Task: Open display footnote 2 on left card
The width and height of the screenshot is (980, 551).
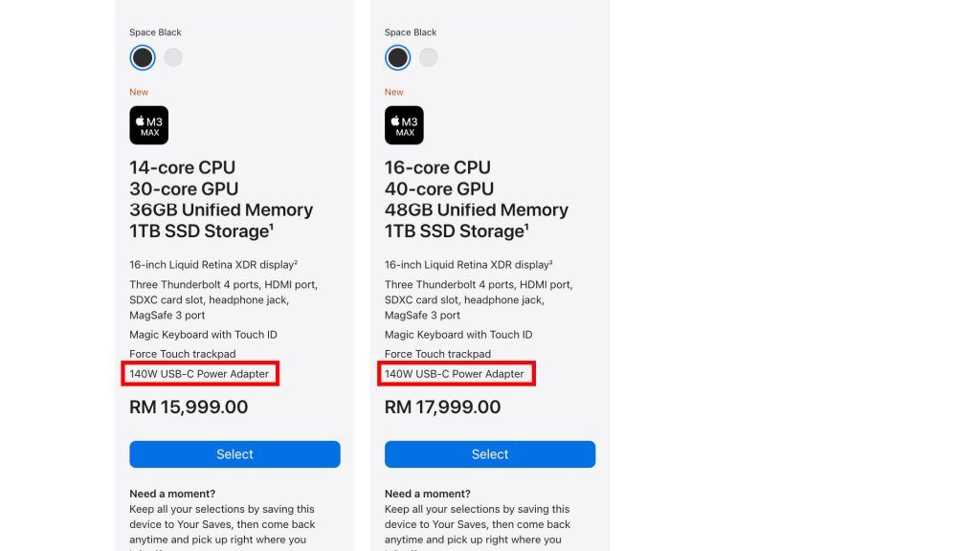Action: coord(296,262)
